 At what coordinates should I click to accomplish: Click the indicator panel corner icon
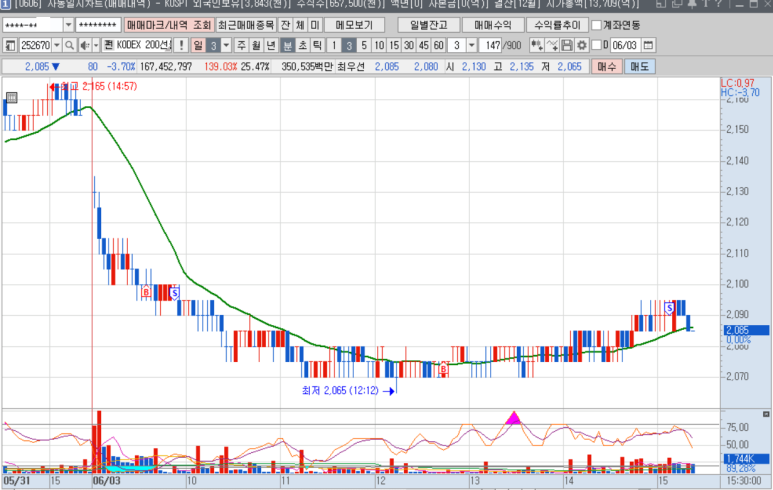pyautogui.click(x=766, y=414)
